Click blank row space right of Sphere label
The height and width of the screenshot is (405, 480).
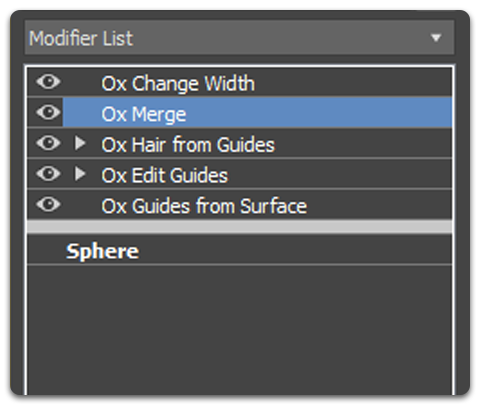295,250
